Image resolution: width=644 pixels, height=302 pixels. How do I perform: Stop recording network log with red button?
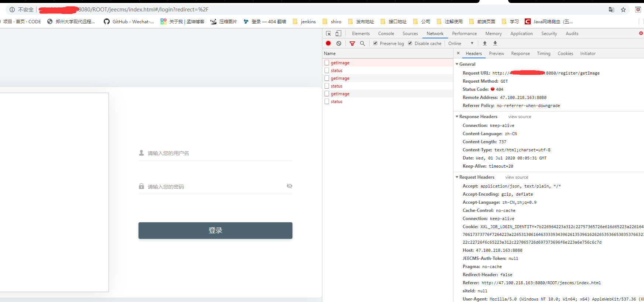[x=328, y=43]
